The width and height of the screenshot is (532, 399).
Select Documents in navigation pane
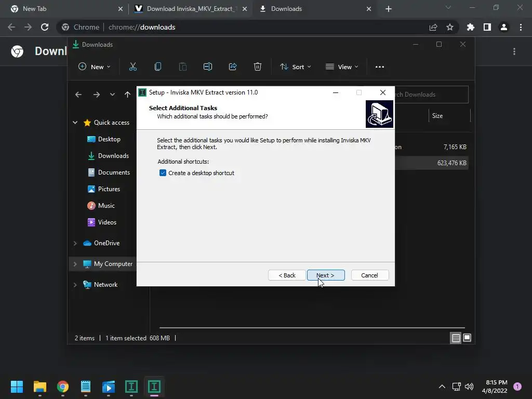click(114, 172)
